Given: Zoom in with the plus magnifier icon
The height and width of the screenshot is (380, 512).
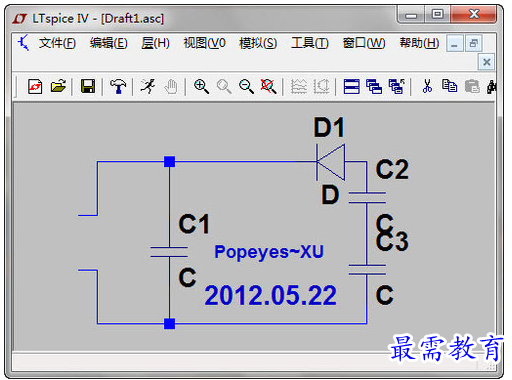Looking at the screenshot, I should 201,87.
